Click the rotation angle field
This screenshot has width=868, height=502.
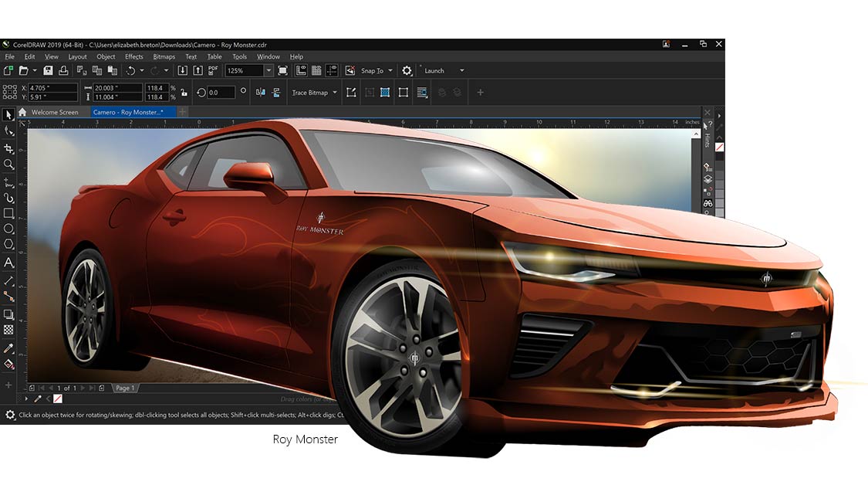point(221,93)
